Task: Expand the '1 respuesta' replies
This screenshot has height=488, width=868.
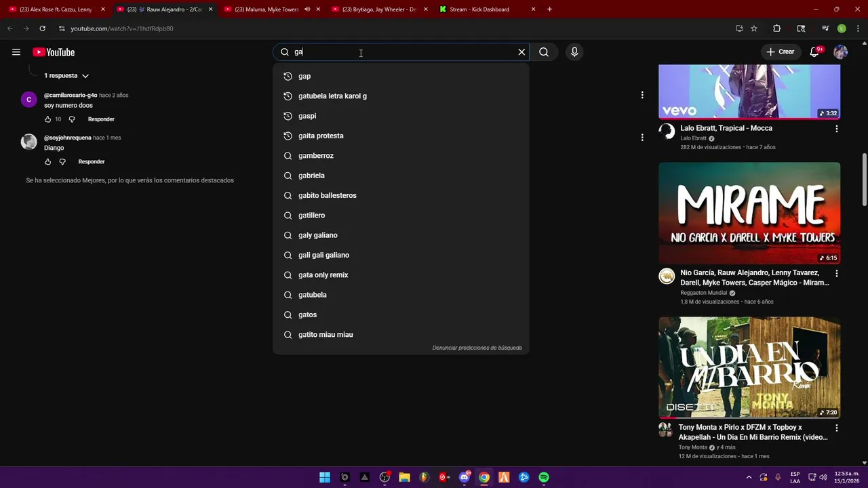Action: tap(66, 75)
